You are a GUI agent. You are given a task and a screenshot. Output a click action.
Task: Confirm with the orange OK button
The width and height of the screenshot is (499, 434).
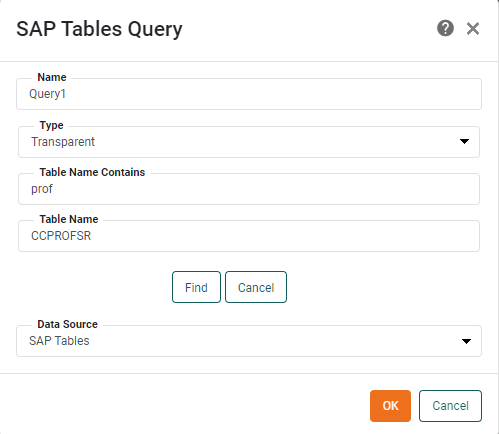[390, 406]
